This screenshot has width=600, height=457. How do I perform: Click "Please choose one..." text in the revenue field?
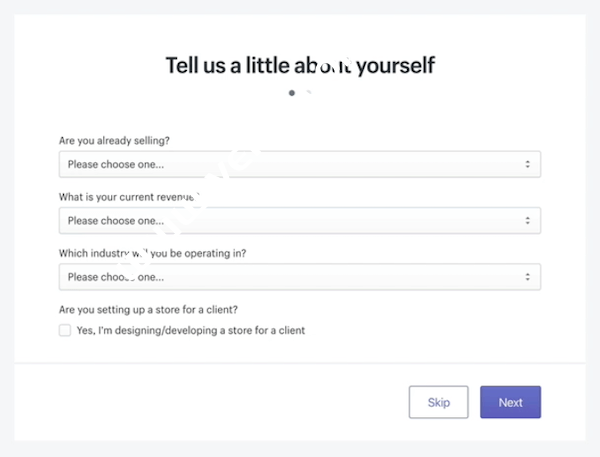click(x=116, y=220)
